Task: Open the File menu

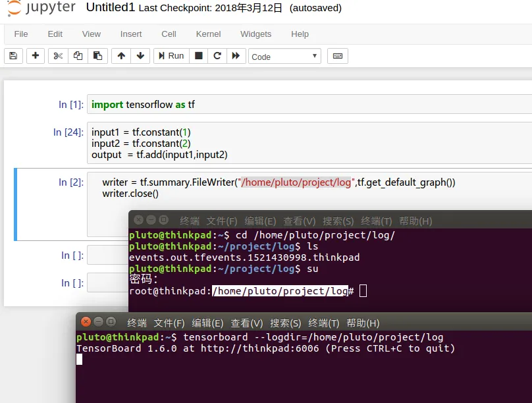Action: pos(21,34)
